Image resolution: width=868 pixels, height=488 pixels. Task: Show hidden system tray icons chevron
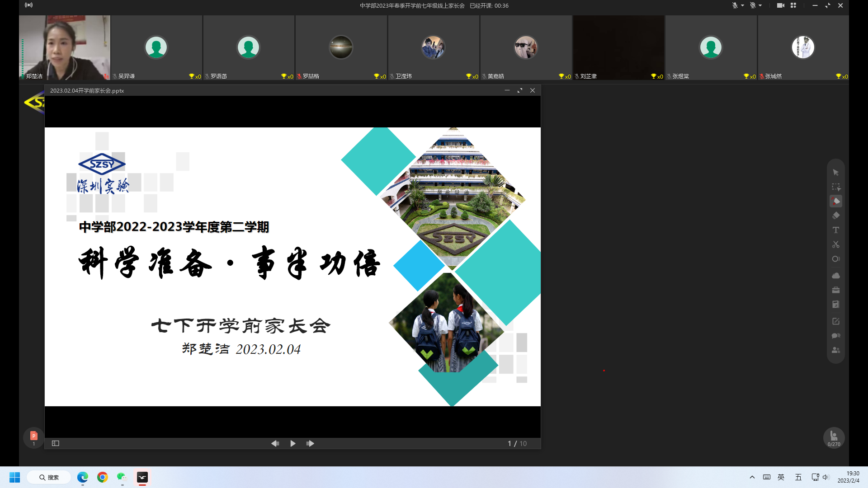[752, 477]
